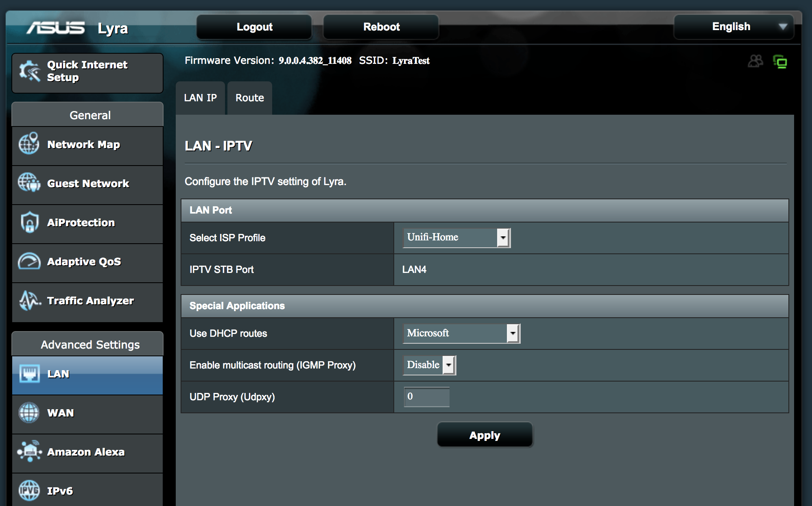Click the green network devices status icon
The height and width of the screenshot is (506, 812).
780,62
